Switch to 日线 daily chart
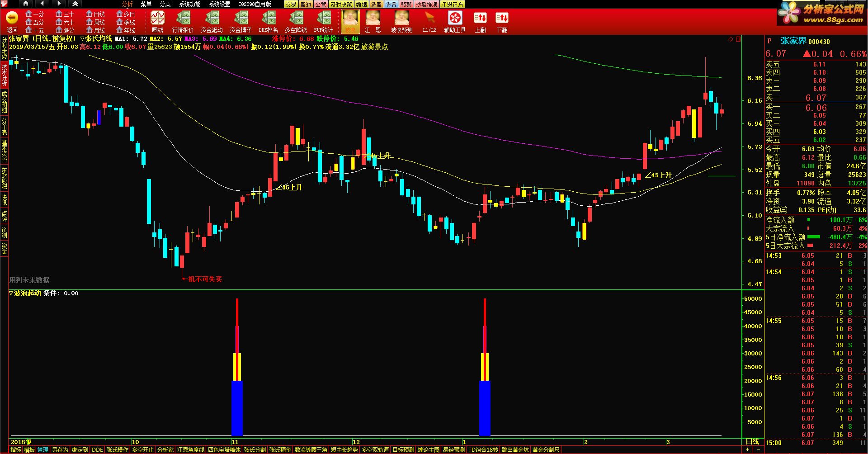Image resolution: width=868 pixels, height=454 pixels. pos(95,14)
